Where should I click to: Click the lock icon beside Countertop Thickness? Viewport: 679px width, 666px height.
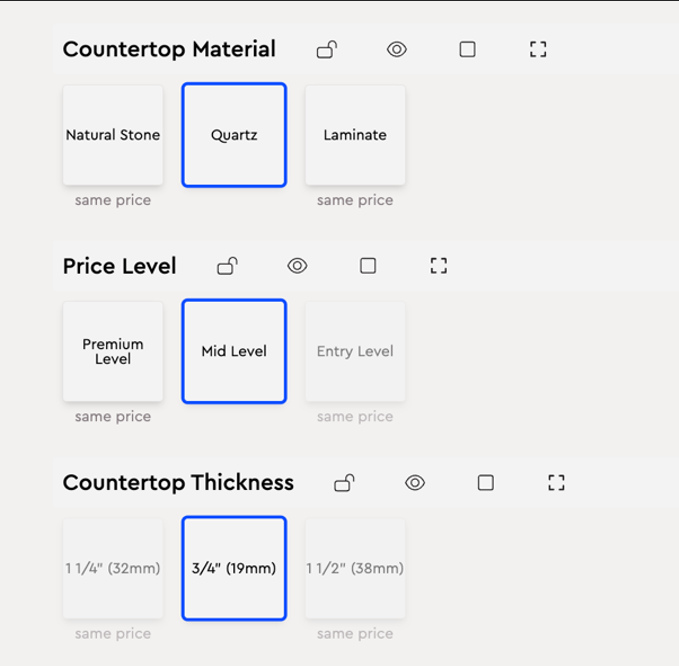(344, 483)
